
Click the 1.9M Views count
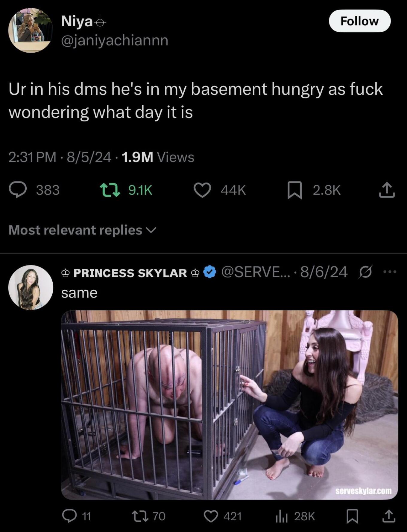click(158, 157)
